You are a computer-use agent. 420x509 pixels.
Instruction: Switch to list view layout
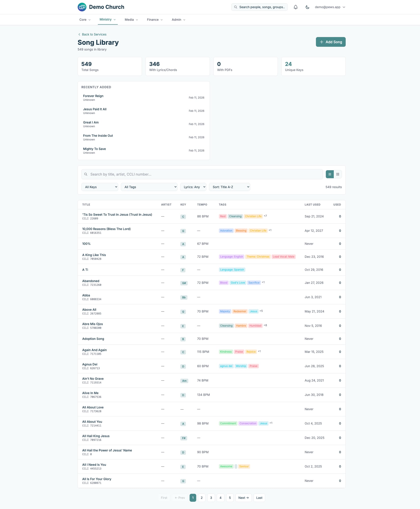pos(329,174)
